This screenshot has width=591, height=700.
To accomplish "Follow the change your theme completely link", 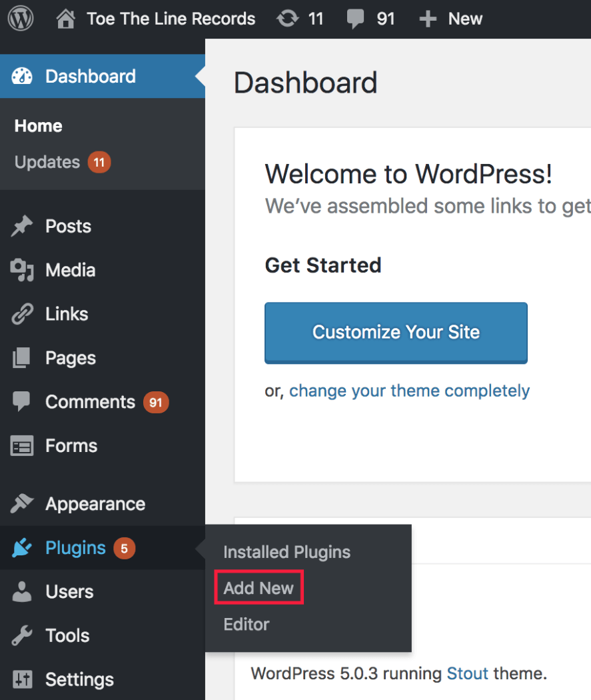I will tap(410, 391).
